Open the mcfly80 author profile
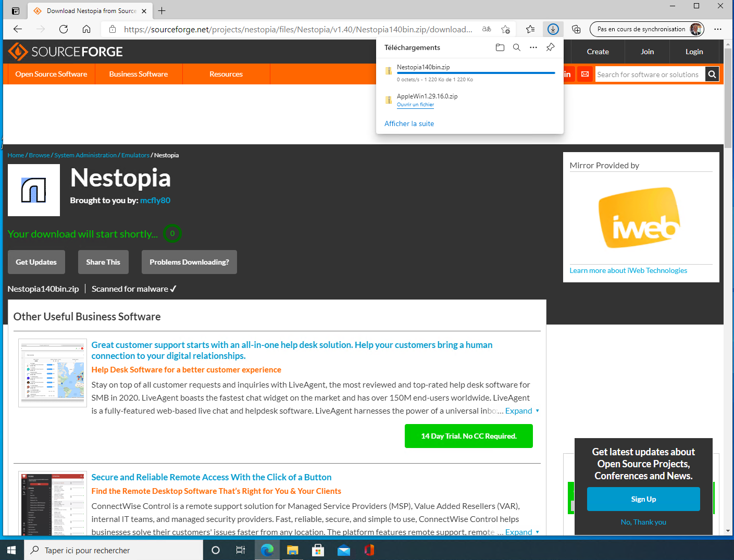Viewport: 734px width, 560px height. click(155, 201)
